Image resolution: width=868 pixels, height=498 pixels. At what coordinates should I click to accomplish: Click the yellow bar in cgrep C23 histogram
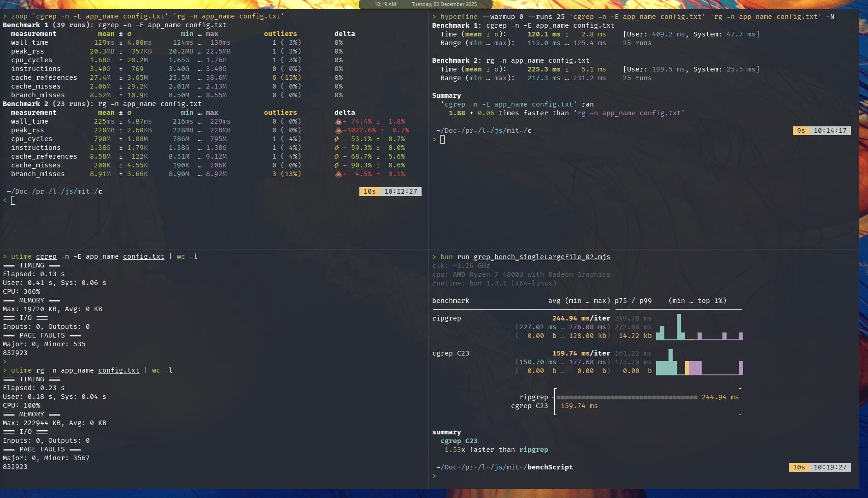pos(687,368)
